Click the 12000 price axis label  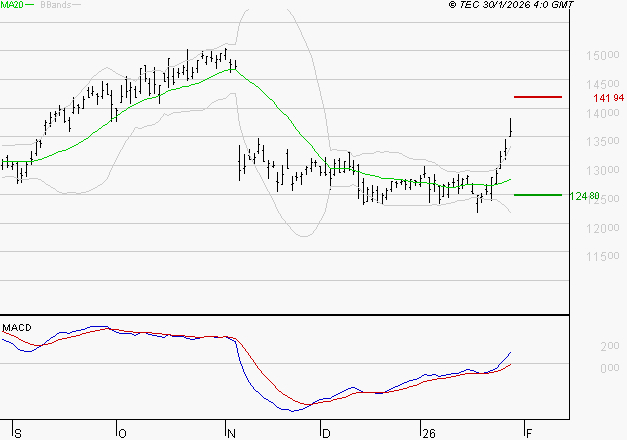(x=603, y=228)
